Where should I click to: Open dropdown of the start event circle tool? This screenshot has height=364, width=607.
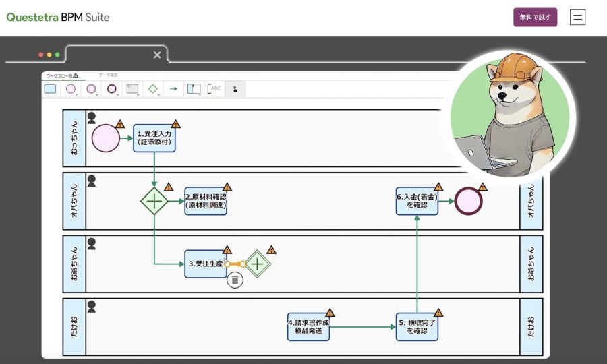(x=76, y=95)
